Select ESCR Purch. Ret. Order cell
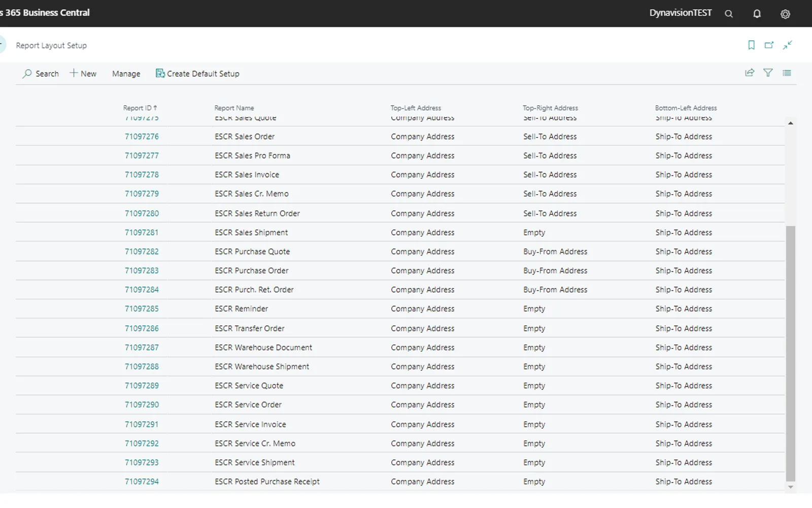This screenshot has height=508, width=812. point(254,290)
